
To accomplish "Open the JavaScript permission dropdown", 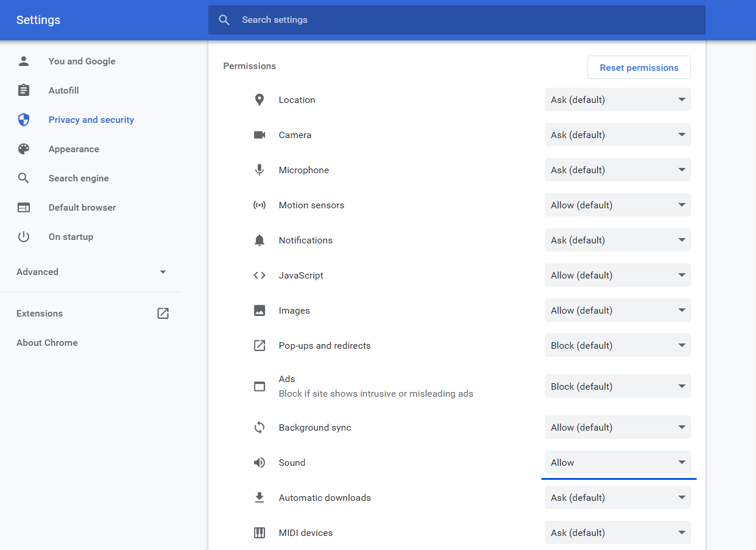I will coord(617,275).
